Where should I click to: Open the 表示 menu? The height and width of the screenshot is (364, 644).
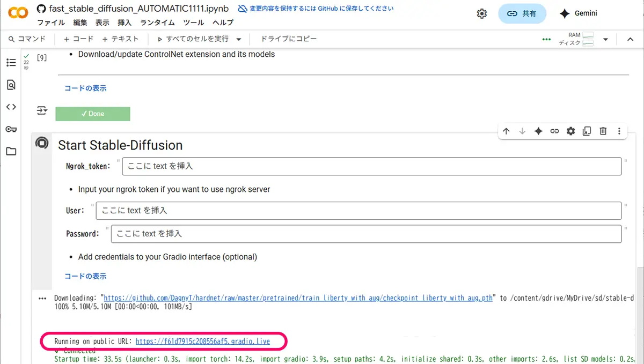[x=103, y=23]
